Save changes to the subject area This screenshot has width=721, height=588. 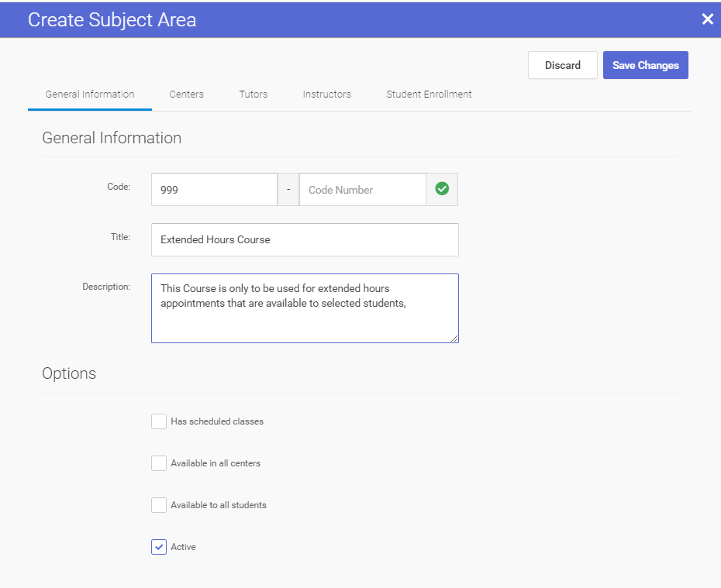(645, 65)
